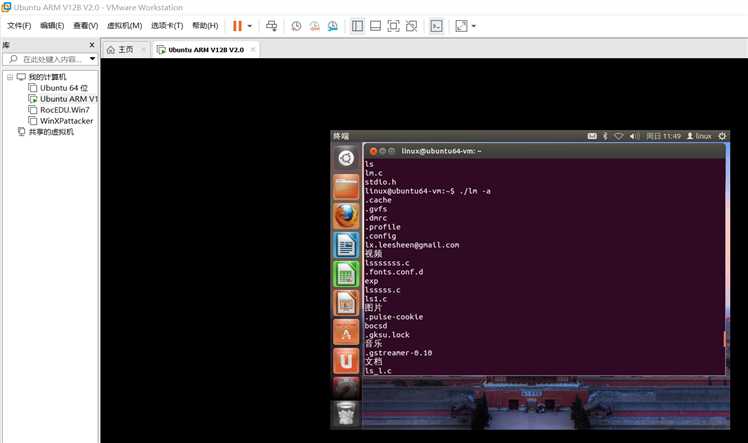Screen dimensions: 748x443
Task: Enter full screen mode icon
Action: [393, 26]
